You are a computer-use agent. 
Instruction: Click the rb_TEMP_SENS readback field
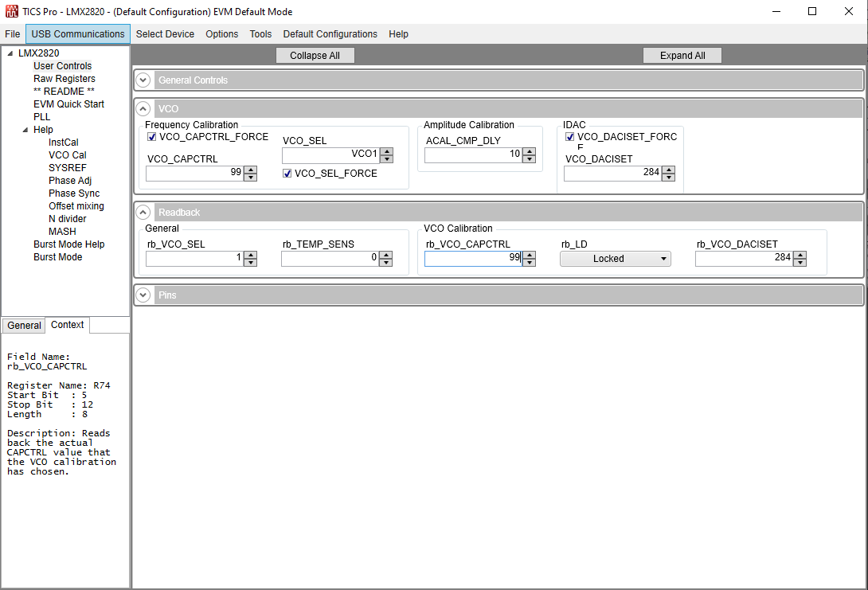click(x=330, y=259)
